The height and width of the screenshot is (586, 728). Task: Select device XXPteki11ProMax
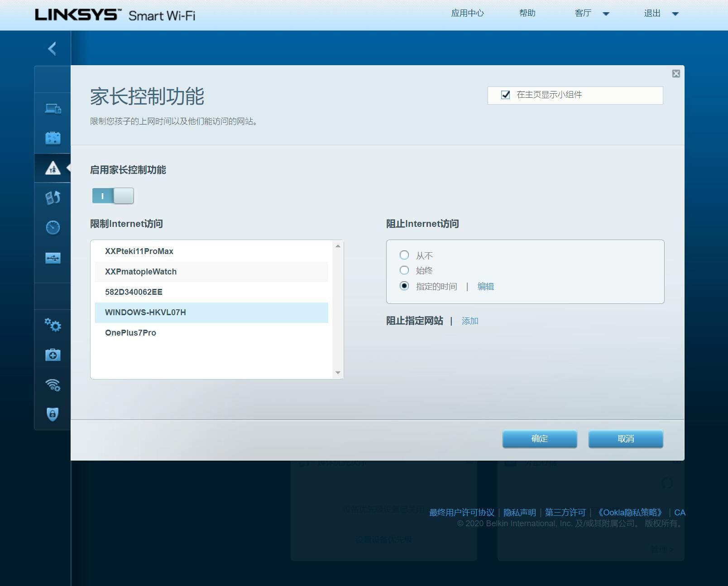tap(211, 251)
